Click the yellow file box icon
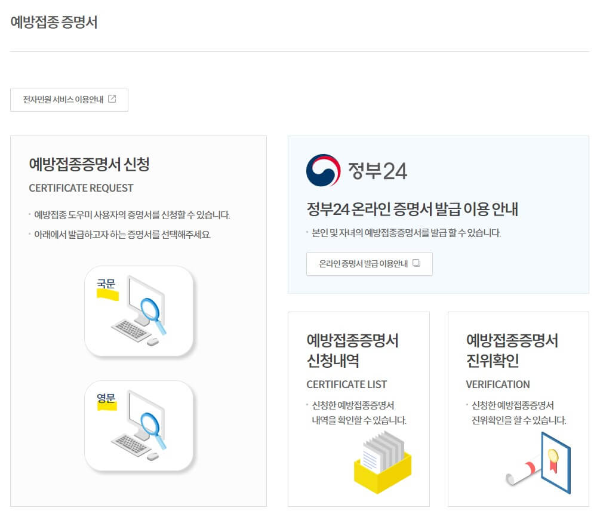Viewport: 600px width, 520px height. (x=383, y=463)
